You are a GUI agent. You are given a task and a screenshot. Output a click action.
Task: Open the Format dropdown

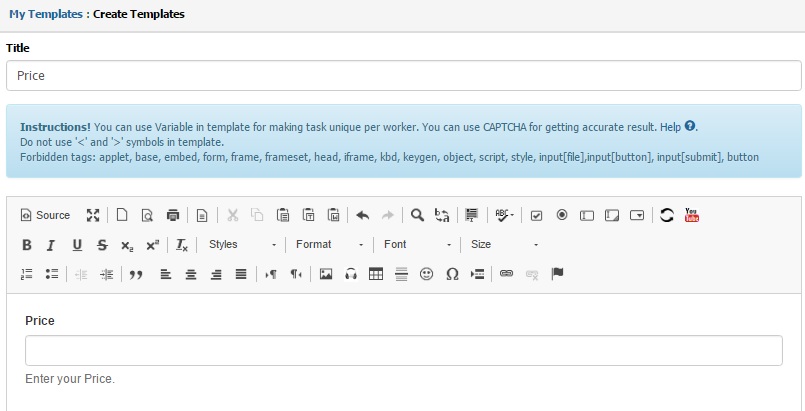click(330, 245)
